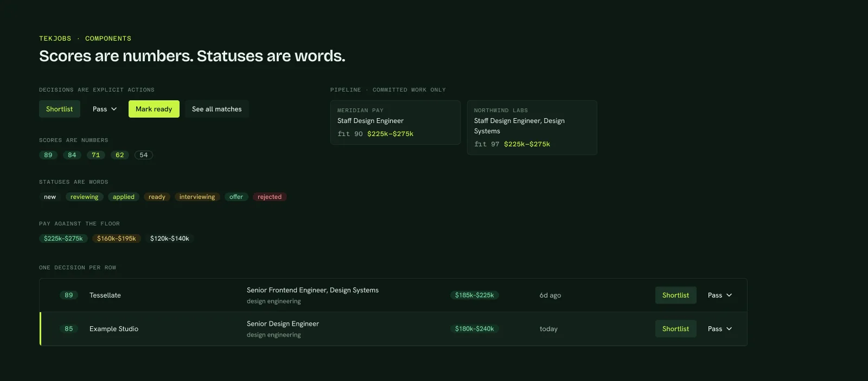The height and width of the screenshot is (381, 868).
Task: Click See all matches
Action: [217, 109]
